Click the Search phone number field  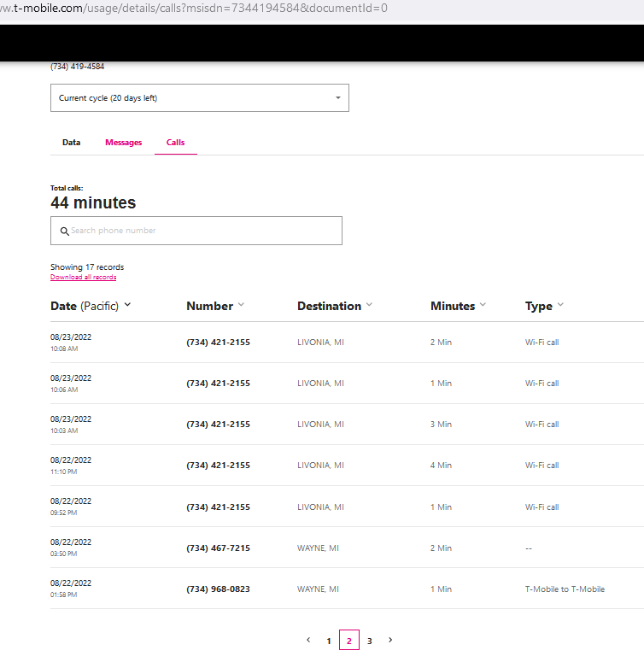tap(196, 231)
